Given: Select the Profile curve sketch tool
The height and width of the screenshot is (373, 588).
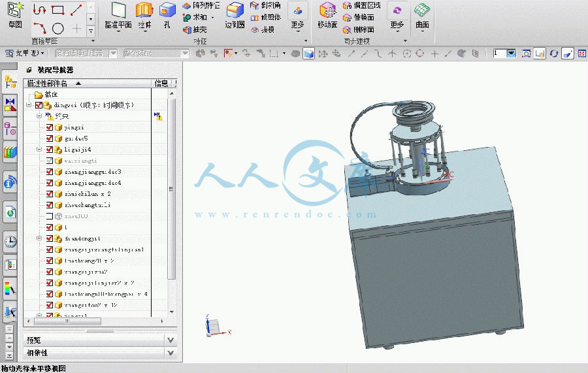Looking at the screenshot, I should coord(39,9).
